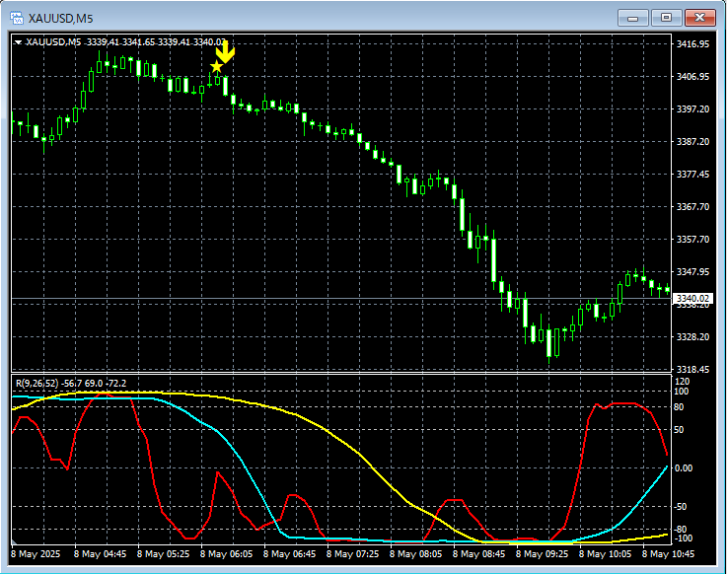Screen dimensions: 728x574
Task: Click indicator scale value 120
Action: coord(682,382)
